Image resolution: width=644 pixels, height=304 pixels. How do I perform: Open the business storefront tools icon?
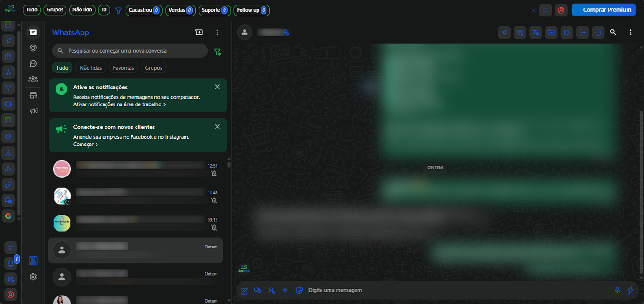click(x=33, y=96)
